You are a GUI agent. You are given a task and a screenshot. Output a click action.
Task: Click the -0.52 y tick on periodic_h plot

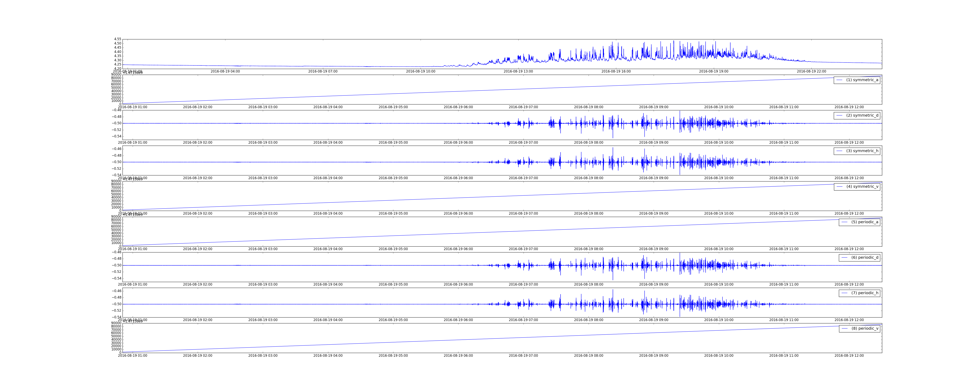(x=116, y=310)
